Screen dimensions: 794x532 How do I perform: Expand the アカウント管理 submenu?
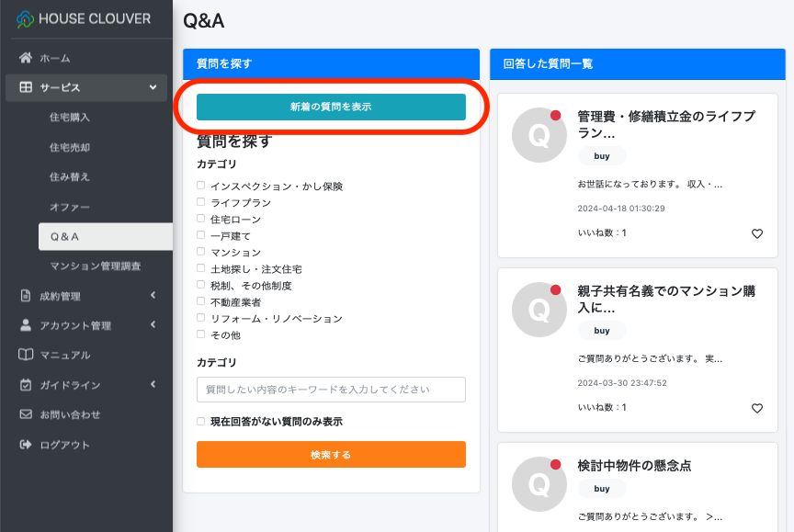tap(153, 324)
